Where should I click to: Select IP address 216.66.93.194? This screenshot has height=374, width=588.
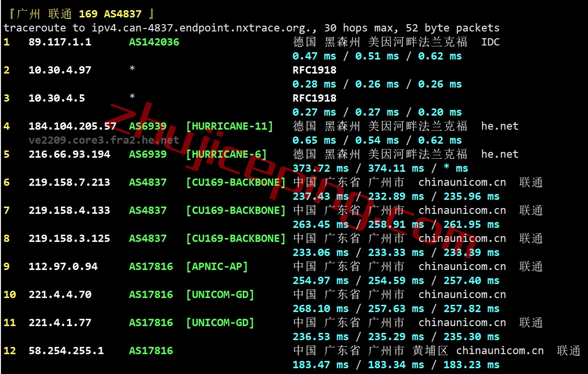pos(69,154)
